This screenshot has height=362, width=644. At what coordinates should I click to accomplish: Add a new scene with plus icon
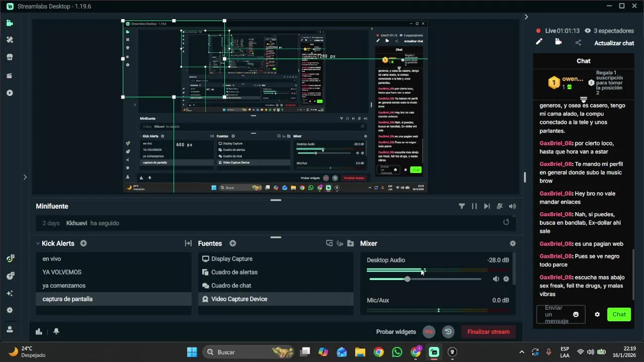[84, 243]
